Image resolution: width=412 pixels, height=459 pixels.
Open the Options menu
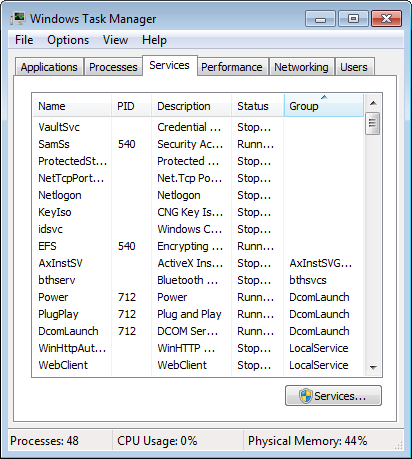pos(68,40)
